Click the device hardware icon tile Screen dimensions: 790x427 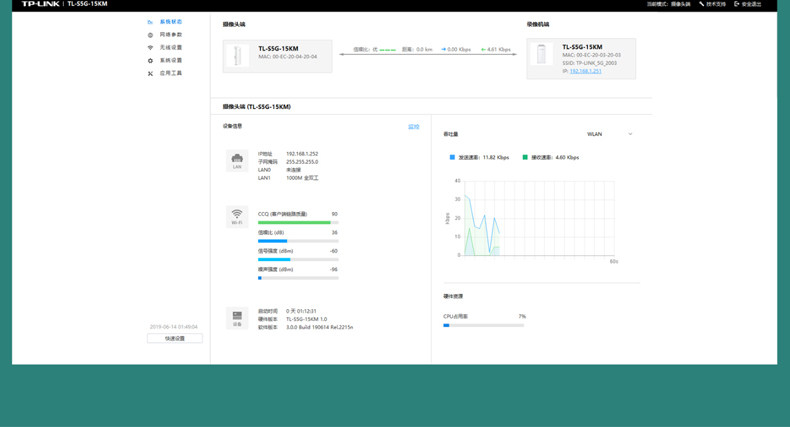pyautogui.click(x=237, y=318)
